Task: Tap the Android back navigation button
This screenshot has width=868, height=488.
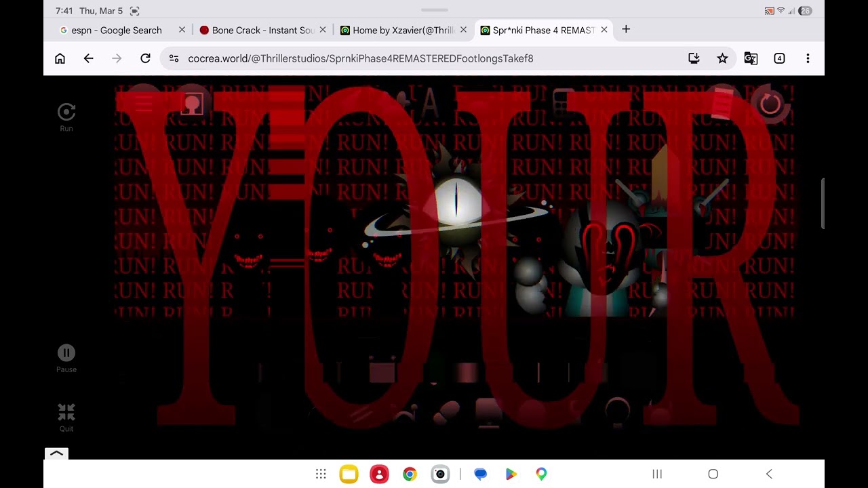Action: tap(769, 474)
